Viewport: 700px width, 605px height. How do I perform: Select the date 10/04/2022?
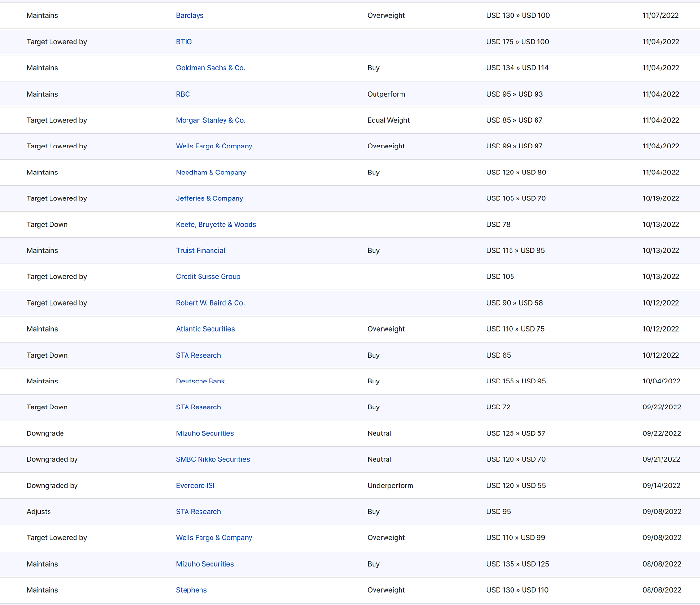[x=662, y=381]
